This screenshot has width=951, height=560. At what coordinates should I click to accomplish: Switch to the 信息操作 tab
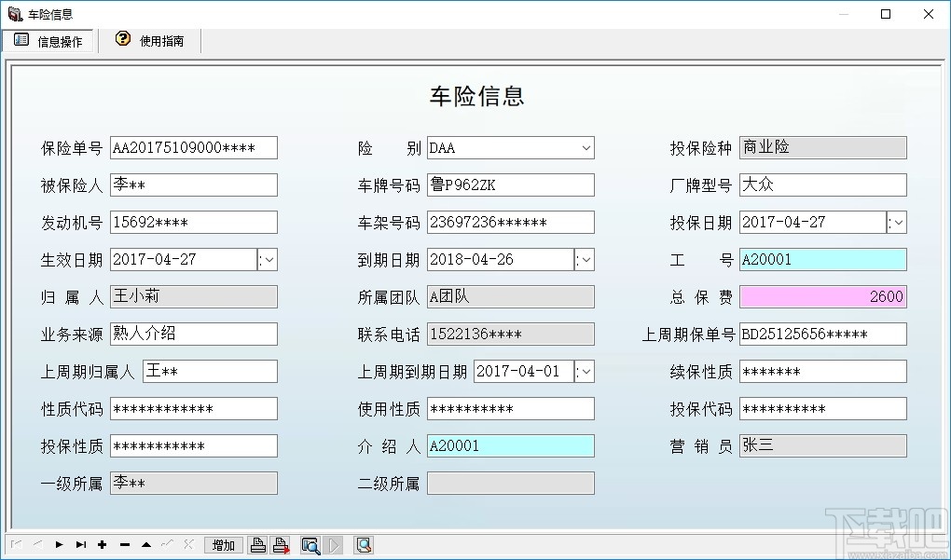tap(49, 40)
